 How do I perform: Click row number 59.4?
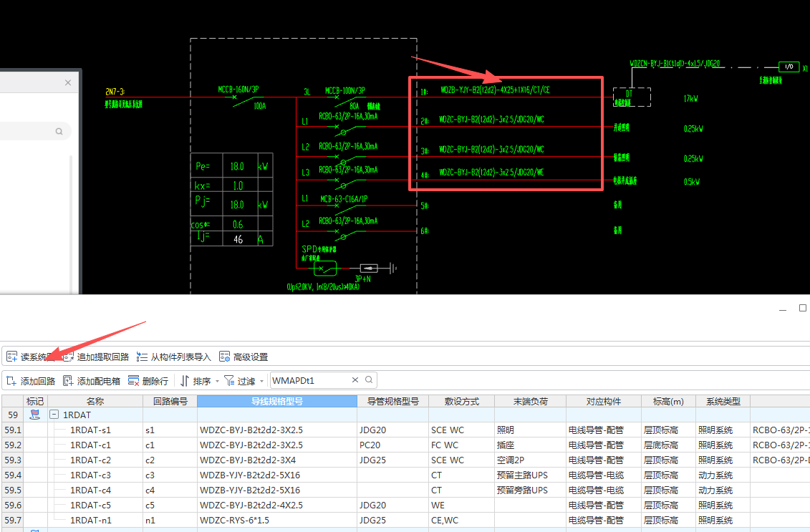click(x=13, y=475)
